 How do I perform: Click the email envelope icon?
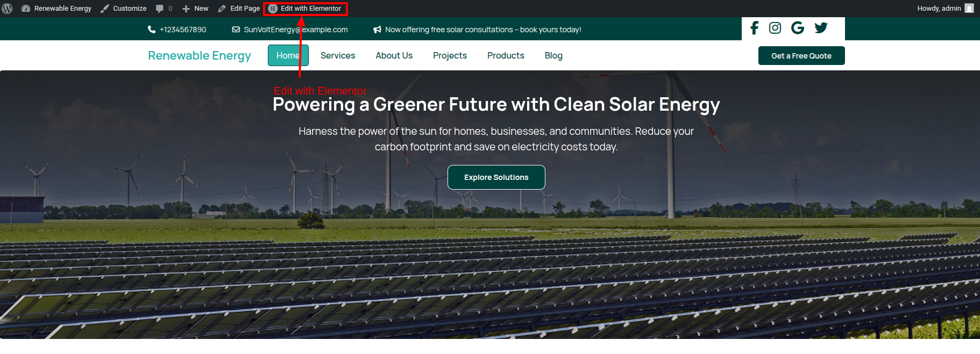pyautogui.click(x=236, y=30)
